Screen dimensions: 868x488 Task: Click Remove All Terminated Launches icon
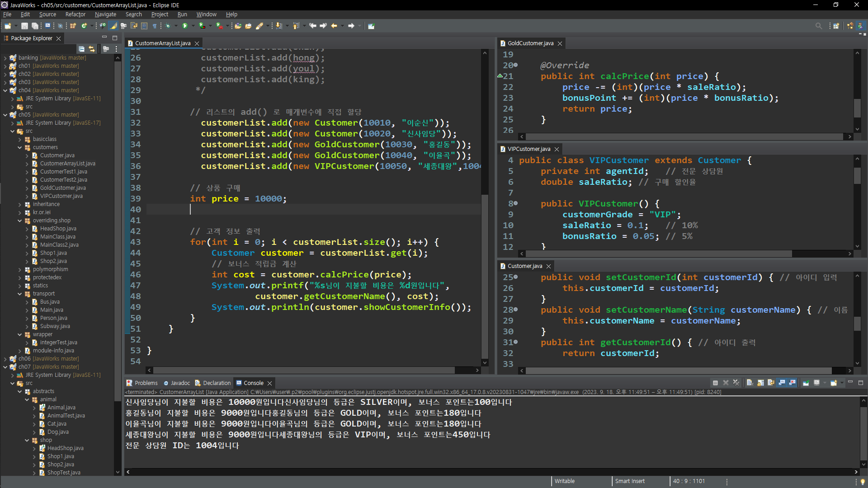[x=736, y=383]
